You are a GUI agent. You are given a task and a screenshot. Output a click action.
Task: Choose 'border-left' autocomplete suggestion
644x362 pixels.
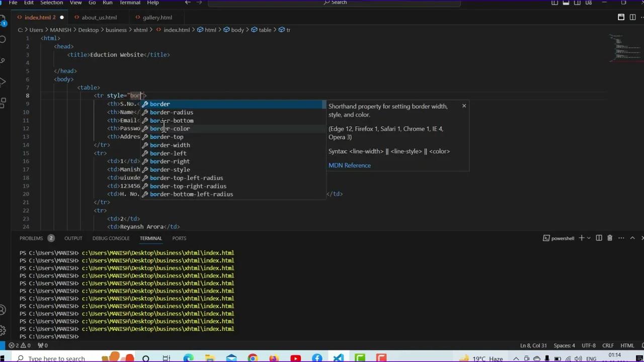point(233,153)
